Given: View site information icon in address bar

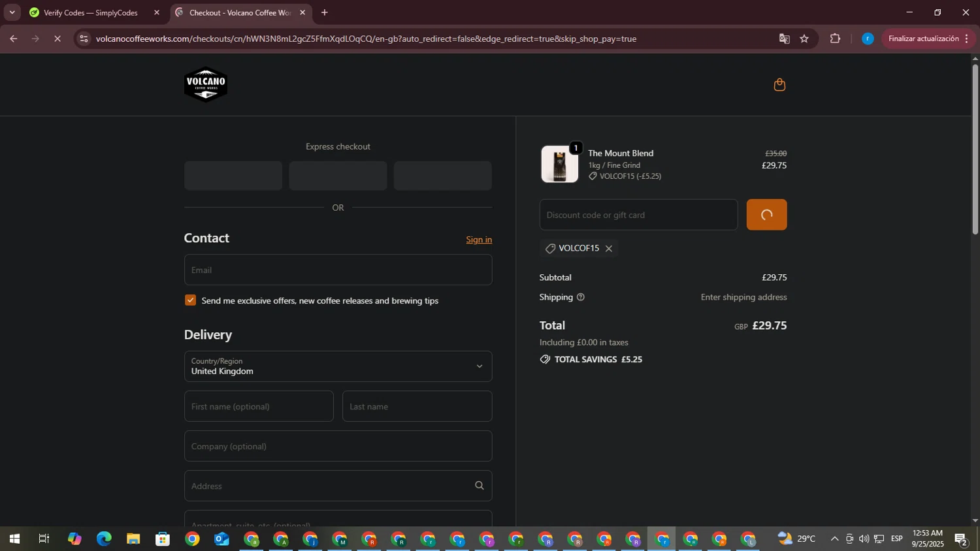Looking at the screenshot, I should [x=84, y=39].
